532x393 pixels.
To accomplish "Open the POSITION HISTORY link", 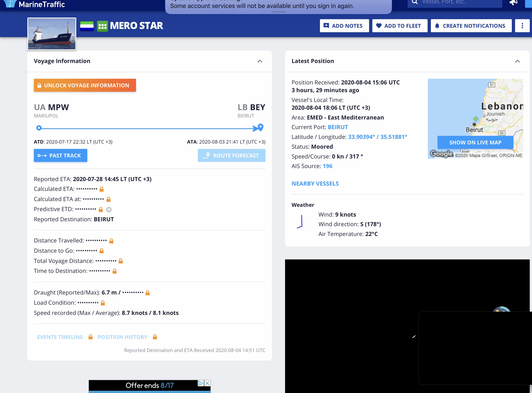I will [123, 337].
